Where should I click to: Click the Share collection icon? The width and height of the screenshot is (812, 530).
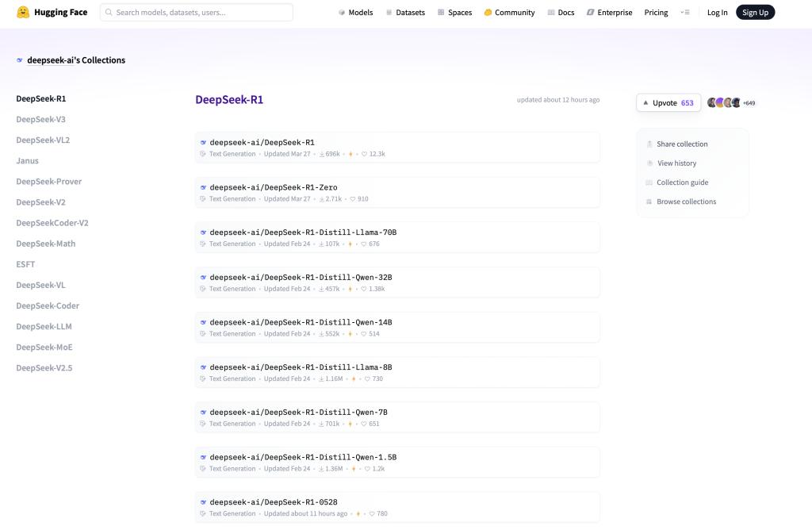[x=649, y=144]
